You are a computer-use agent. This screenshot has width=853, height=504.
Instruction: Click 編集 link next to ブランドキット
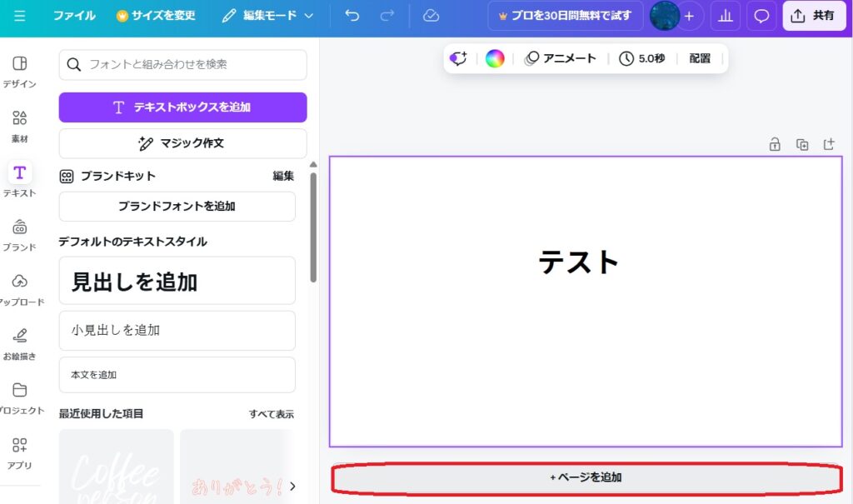pyautogui.click(x=283, y=176)
